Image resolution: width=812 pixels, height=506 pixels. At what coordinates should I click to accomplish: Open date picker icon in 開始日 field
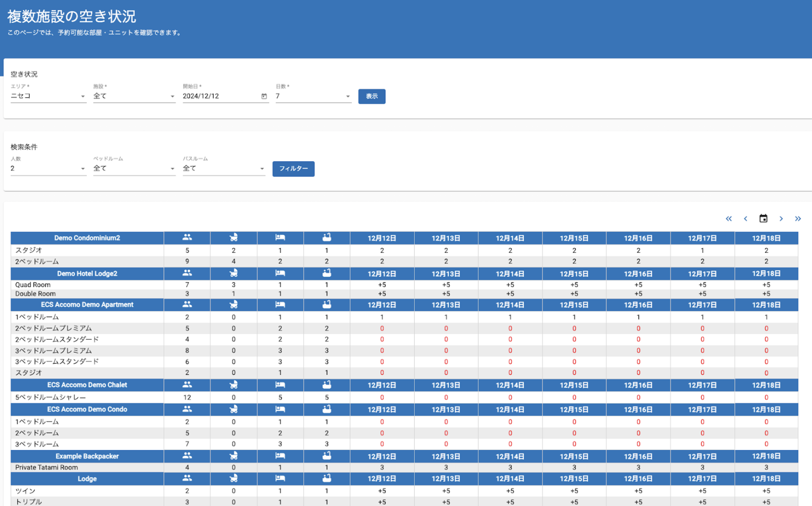(264, 96)
